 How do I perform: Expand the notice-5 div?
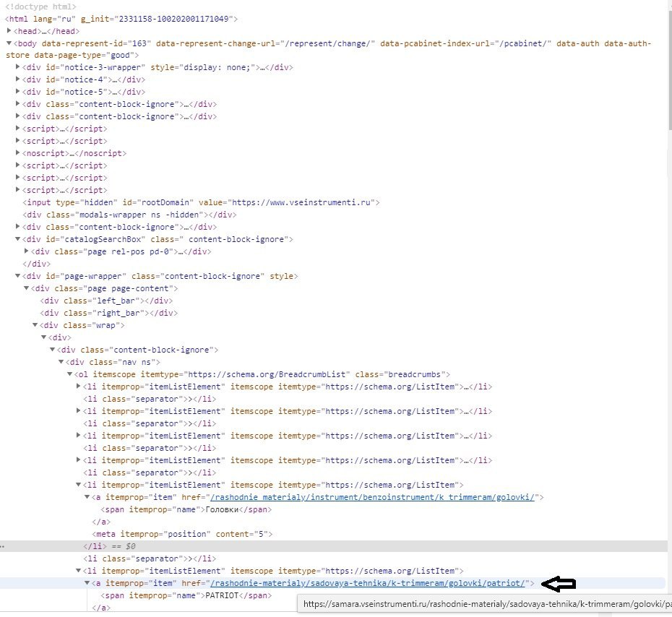(17, 91)
